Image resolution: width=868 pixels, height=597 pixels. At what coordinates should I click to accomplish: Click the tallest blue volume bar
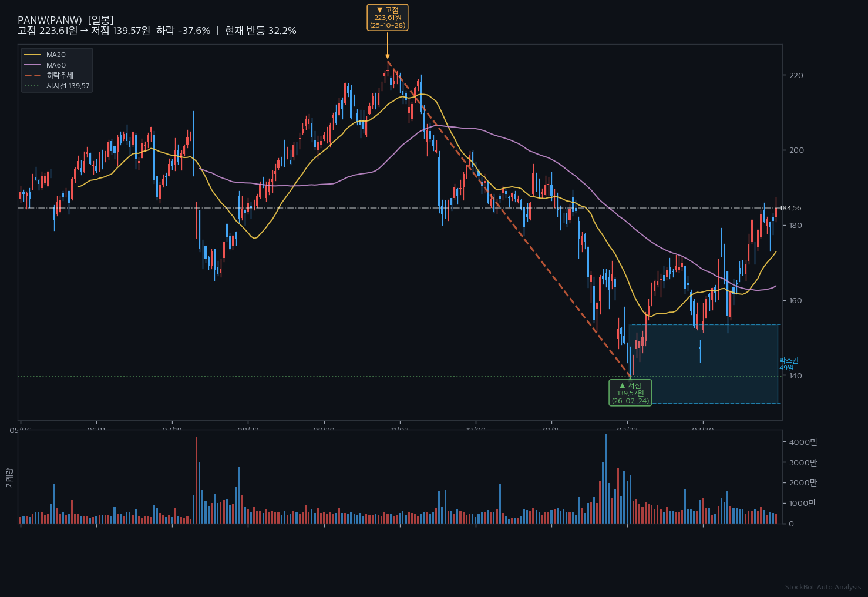click(606, 479)
